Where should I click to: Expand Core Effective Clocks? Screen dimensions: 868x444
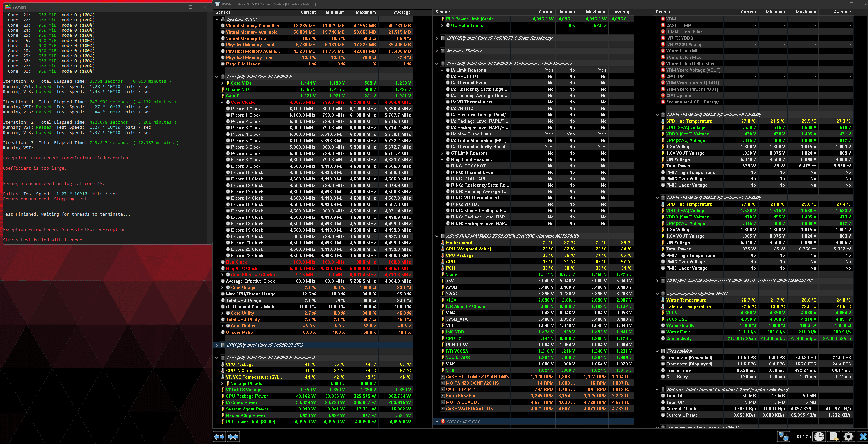click(x=222, y=275)
